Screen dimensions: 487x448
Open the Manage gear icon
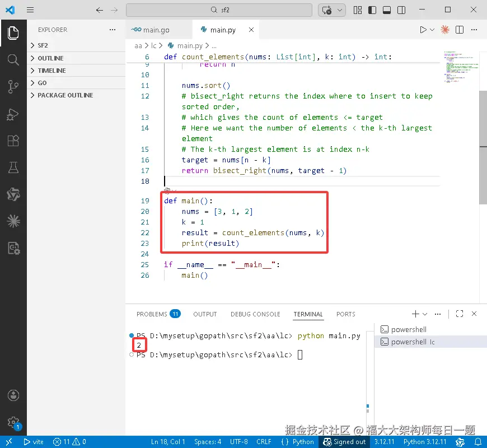coord(13,422)
